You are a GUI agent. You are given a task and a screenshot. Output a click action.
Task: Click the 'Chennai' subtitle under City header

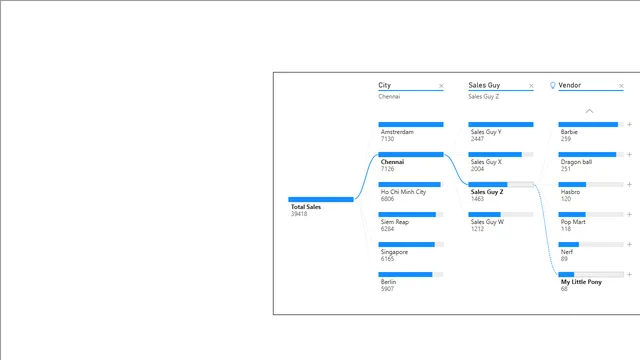click(389, 96)
